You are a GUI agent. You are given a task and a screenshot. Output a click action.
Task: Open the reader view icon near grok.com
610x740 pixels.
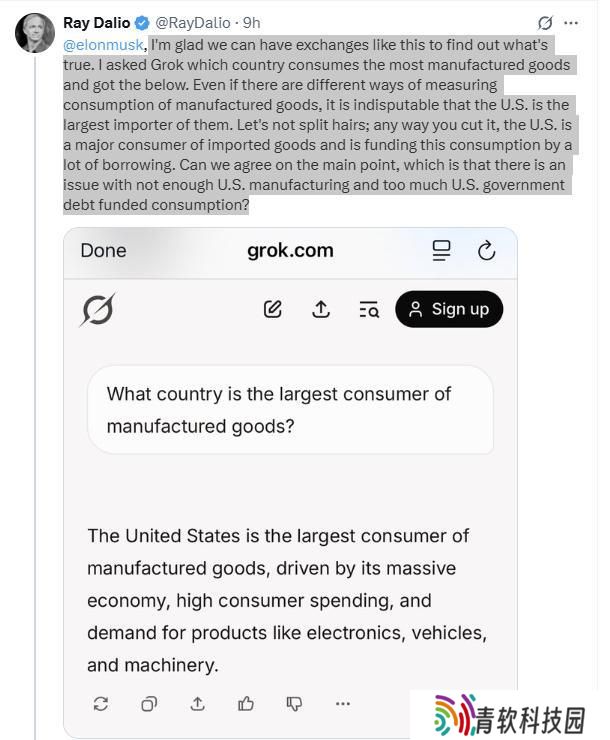point(442,251)
